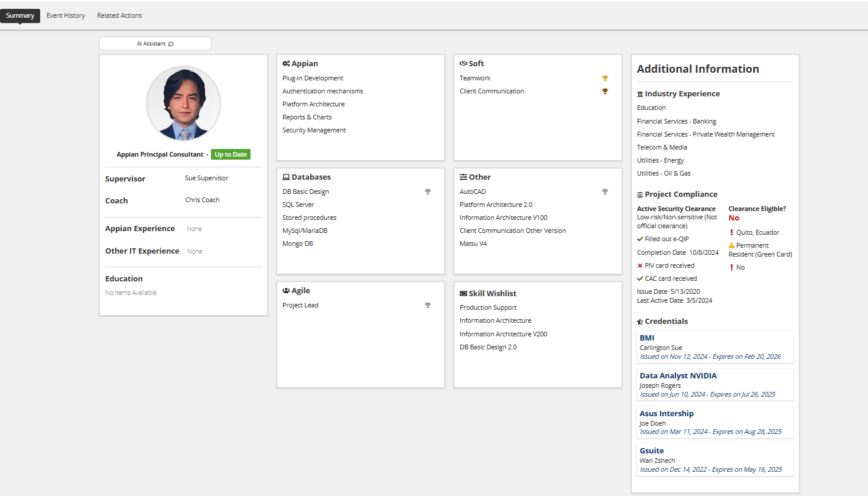The image size is (868, 496).
Task: Click Matsu V4 entry
Action: 473,244
